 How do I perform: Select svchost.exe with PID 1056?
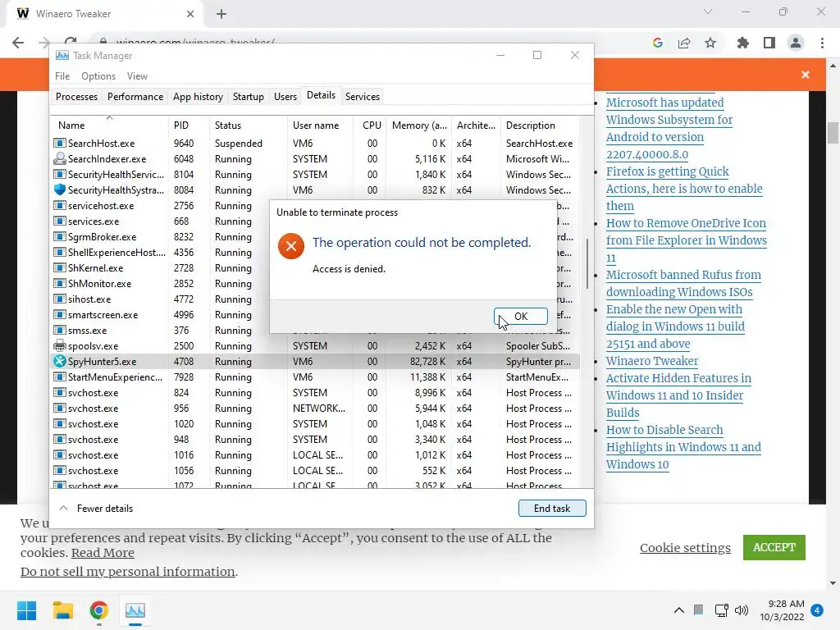[x=315, y=470]
